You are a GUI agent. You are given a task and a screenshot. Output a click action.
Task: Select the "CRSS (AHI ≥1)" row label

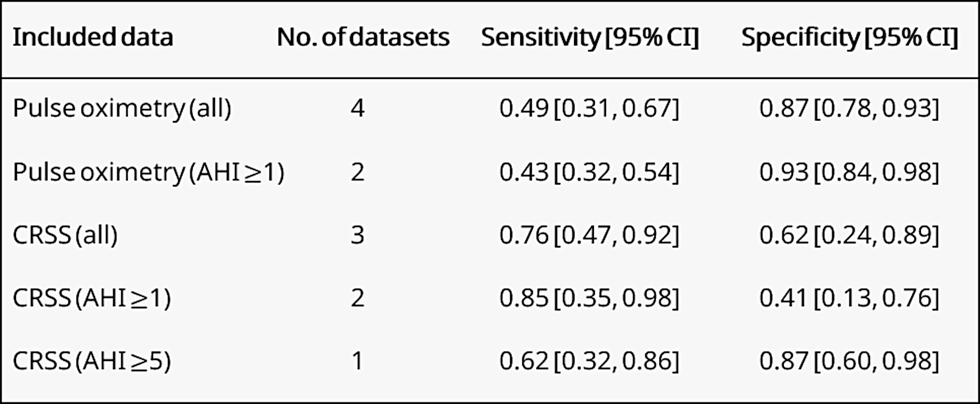[92, 298]
